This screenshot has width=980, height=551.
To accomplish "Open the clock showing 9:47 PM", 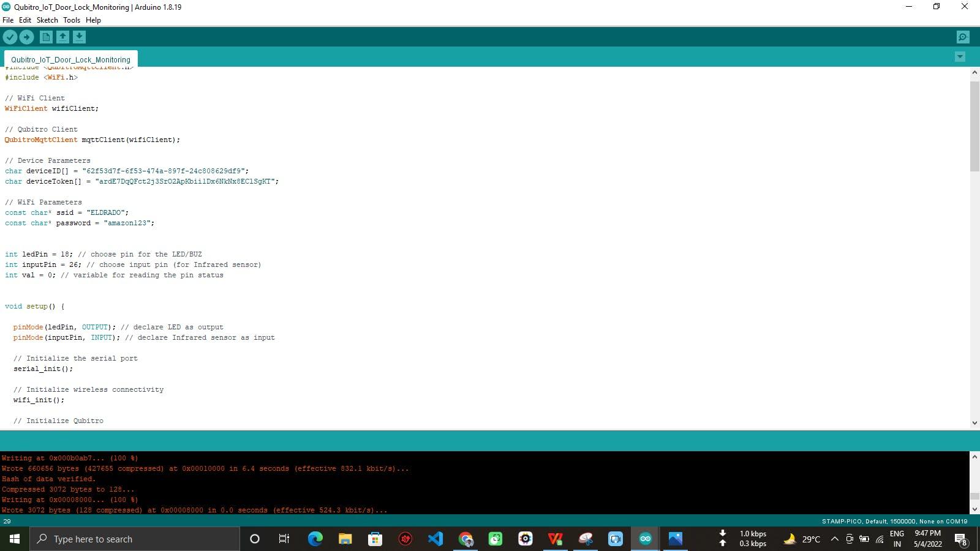I will pyautogui.click(x=928, y=539).
